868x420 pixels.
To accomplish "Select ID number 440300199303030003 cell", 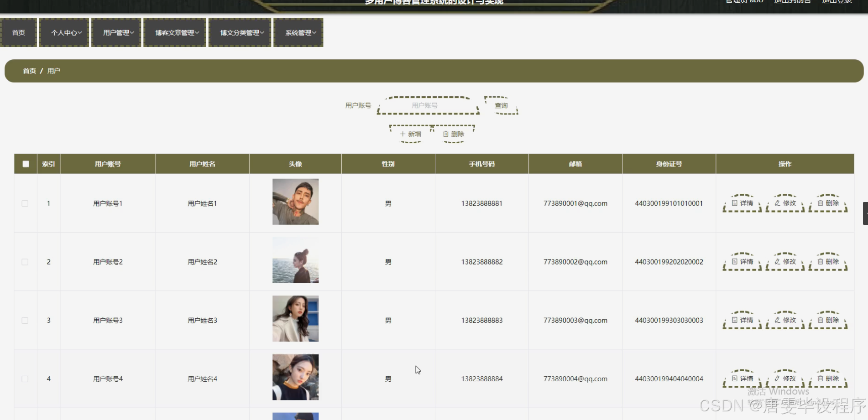I will pyautogui.click(x=669, y=320).
